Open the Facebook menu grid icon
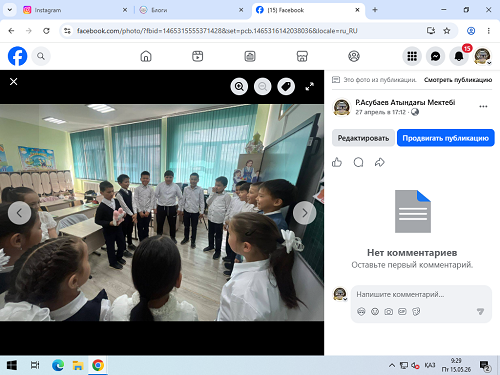 [412, 56]
